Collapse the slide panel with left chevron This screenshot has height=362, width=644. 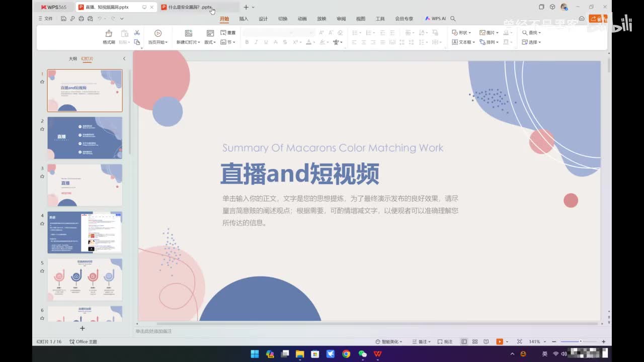coord(124,59)
